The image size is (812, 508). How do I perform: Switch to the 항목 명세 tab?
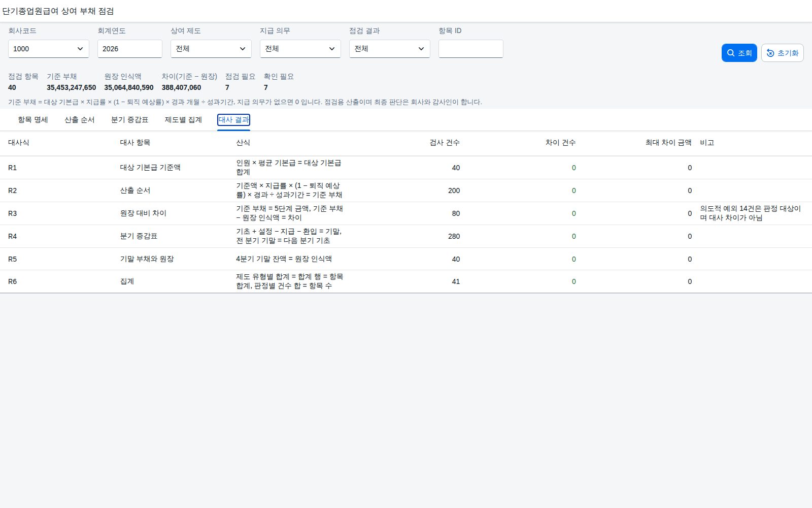coord(33,120)
